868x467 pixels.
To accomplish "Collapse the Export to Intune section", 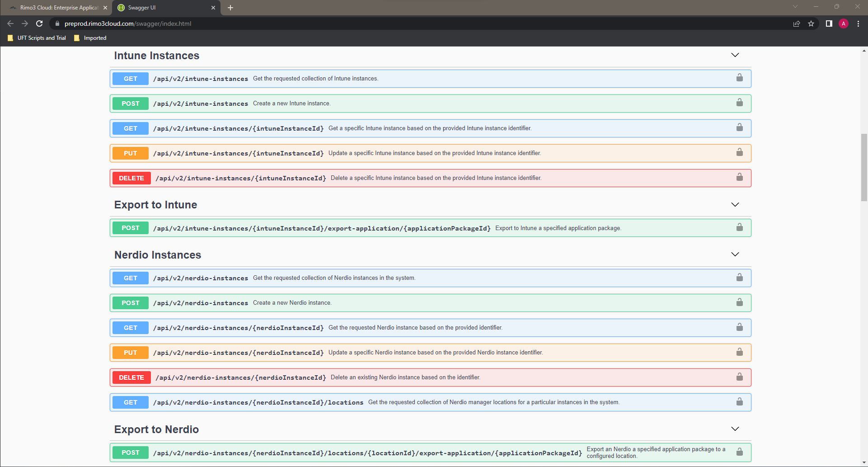I will point(735,205).
